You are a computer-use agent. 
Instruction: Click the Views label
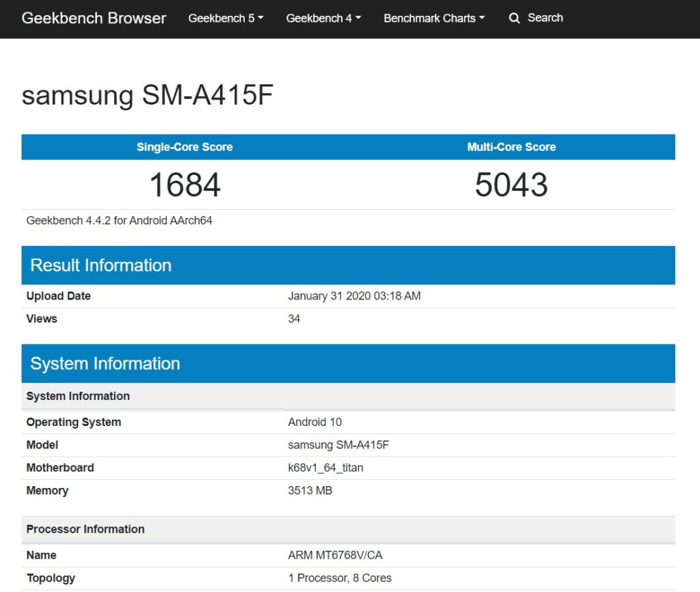(x=42, y=319)
